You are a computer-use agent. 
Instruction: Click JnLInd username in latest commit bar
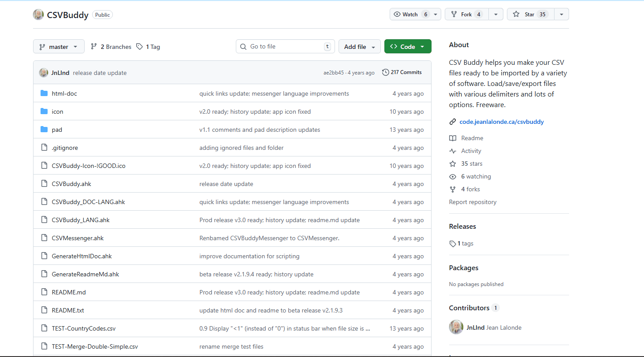pos(60,73)
